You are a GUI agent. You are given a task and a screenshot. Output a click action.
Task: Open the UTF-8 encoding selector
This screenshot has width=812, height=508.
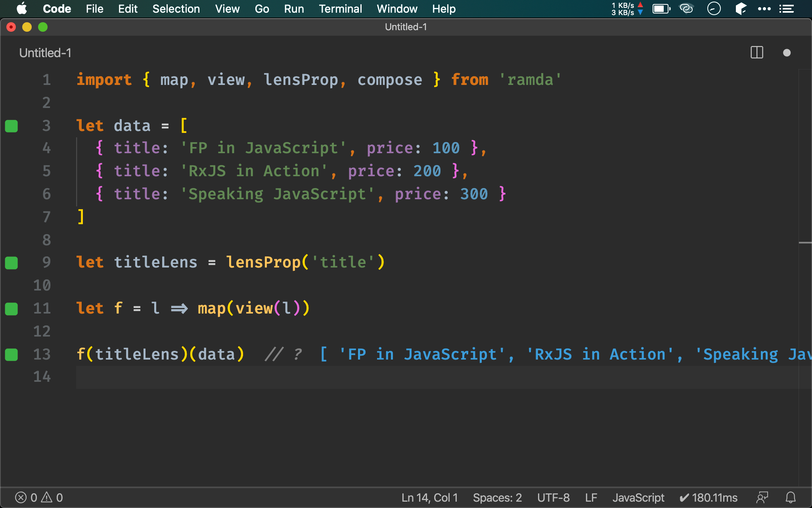[553, 497]
